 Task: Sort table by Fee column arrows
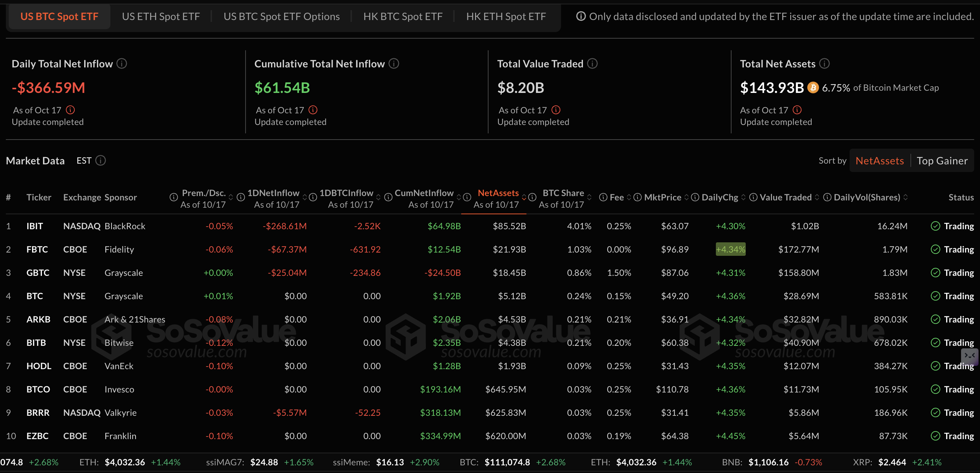pos(628,197)
